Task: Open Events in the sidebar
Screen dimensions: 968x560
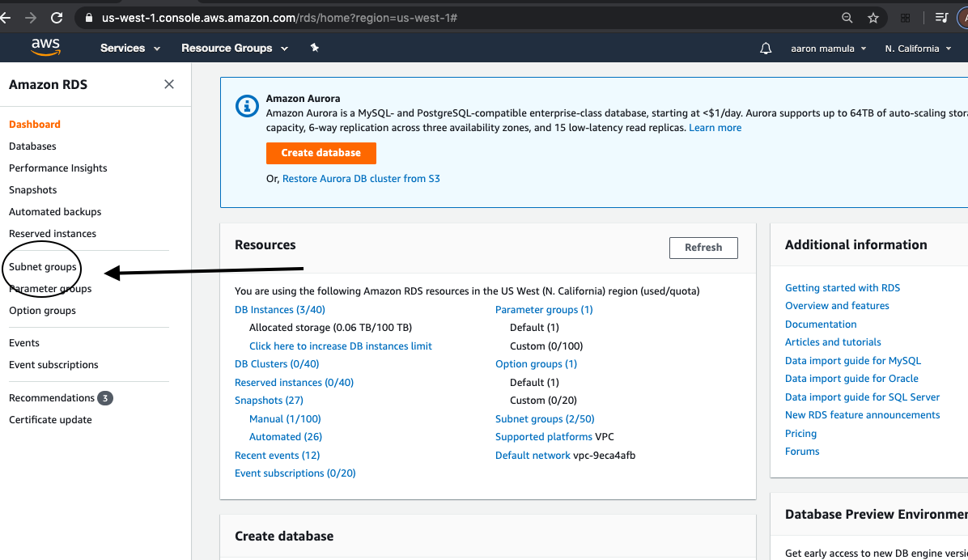Action: tap(24, 342)
